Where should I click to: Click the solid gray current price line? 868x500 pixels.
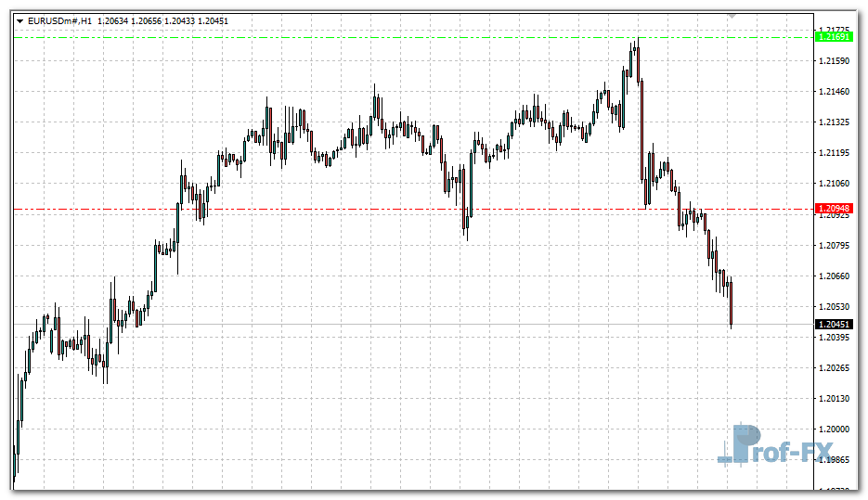371,324
